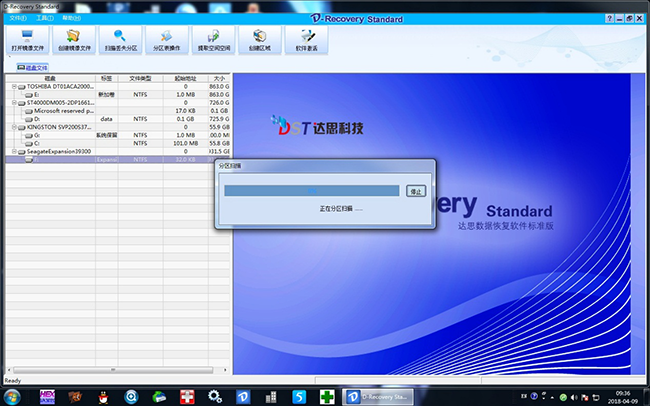This screenshot has height=406, width=650.
Task: Select the Microsoft reserved p... row text
Action: click(x=64, y=111)
